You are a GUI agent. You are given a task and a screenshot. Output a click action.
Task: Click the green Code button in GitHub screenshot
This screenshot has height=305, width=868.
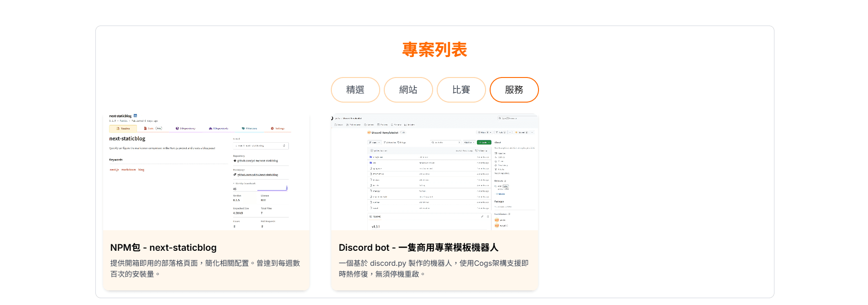click(484, 142)
